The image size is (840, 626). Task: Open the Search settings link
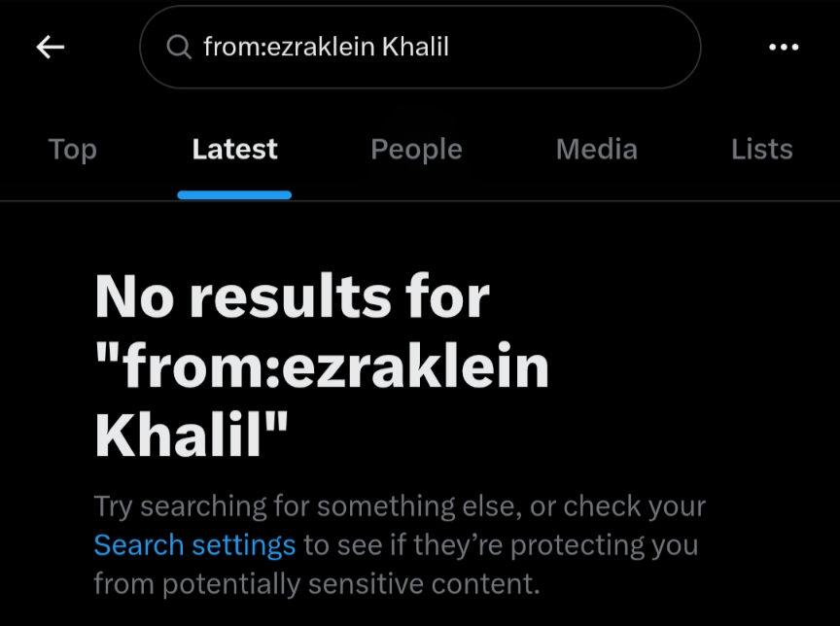[194, 544]
